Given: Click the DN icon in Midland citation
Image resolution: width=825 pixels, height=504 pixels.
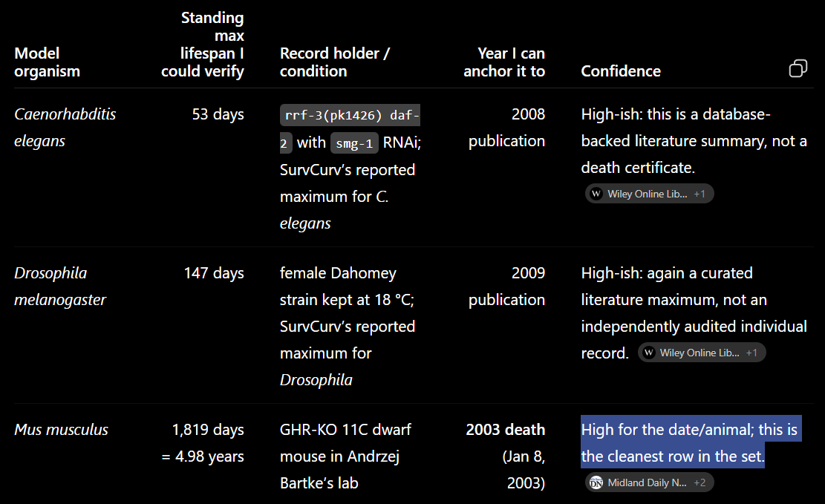Looking at the screenshot, I should (596, 482).
